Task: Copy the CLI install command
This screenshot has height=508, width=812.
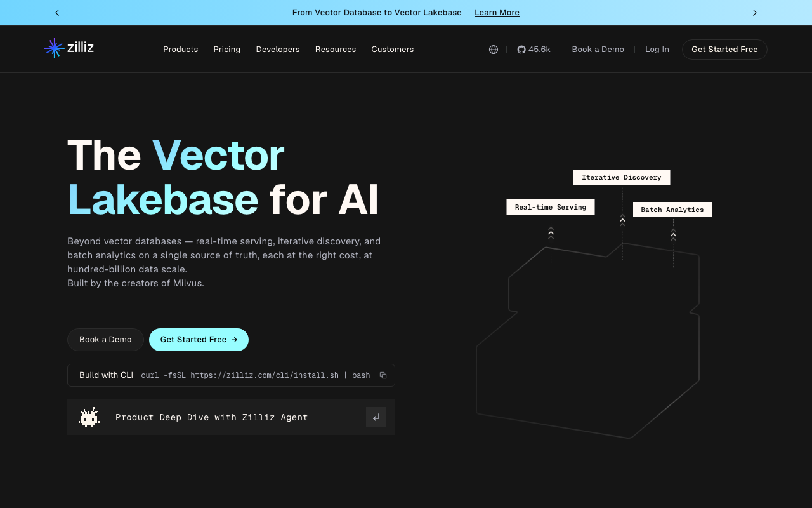Action: click(383, 375)
